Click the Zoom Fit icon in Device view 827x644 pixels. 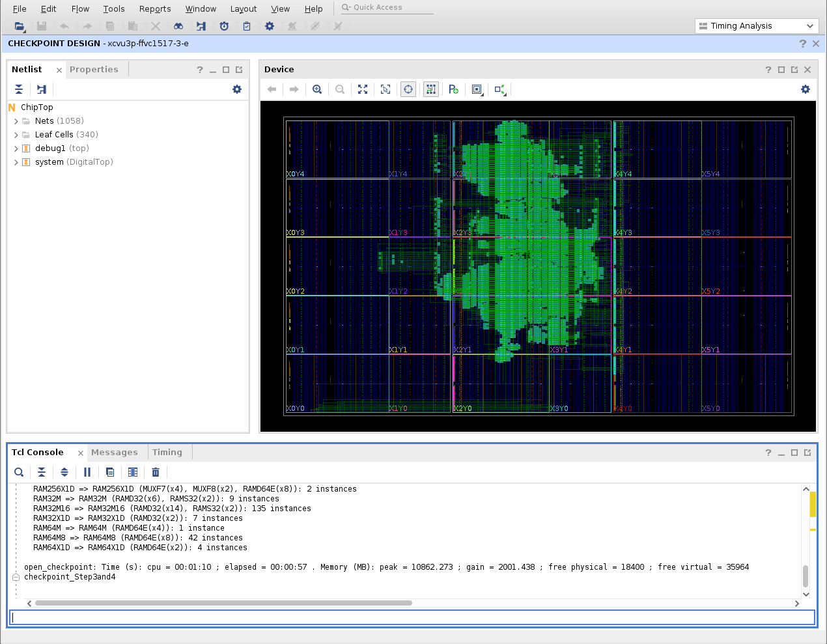pos(363,89)
